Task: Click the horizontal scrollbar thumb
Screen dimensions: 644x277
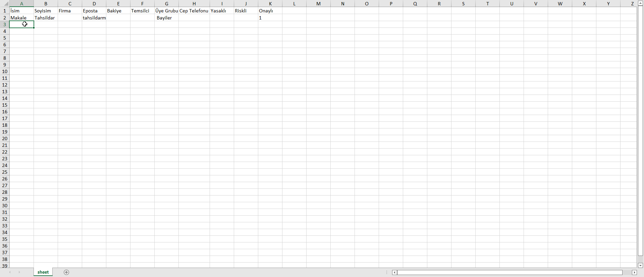Action: [510, 272]
